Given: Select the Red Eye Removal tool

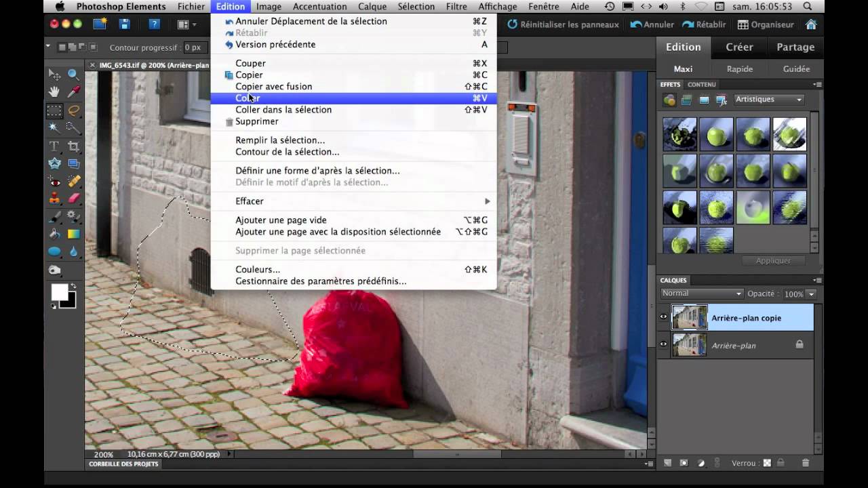Looking at the screenshot, I should point(54,182).
